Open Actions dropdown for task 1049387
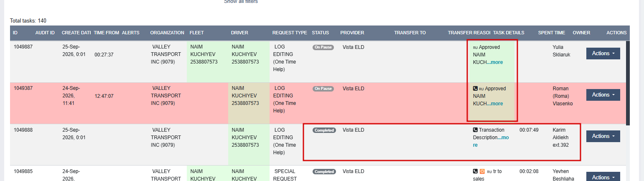 603,95
